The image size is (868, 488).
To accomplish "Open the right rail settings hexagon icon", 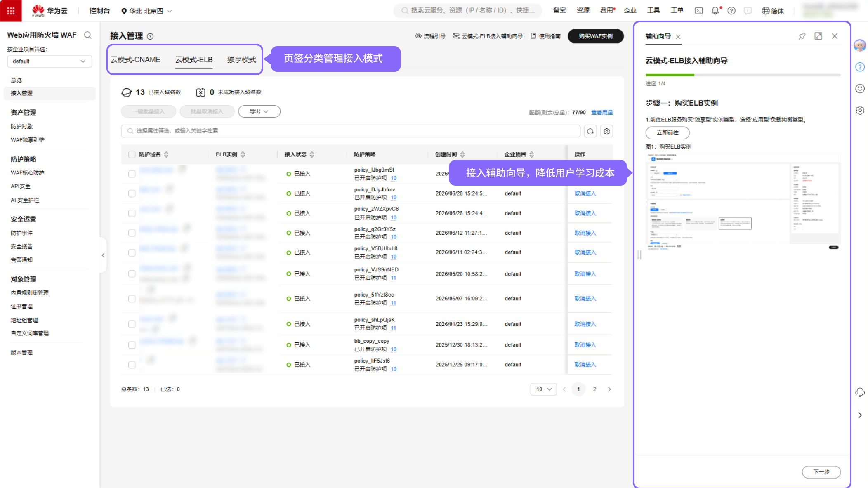I will tap(860, 111).
